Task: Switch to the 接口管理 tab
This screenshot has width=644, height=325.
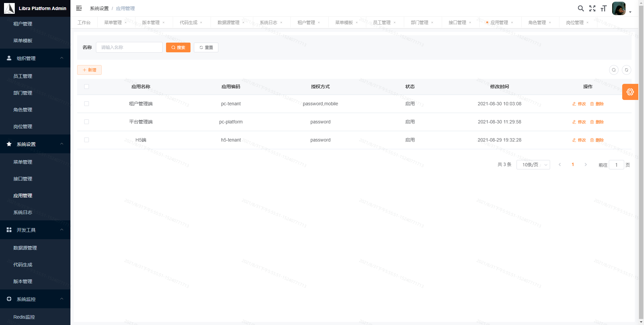Action: pos(458,22)
